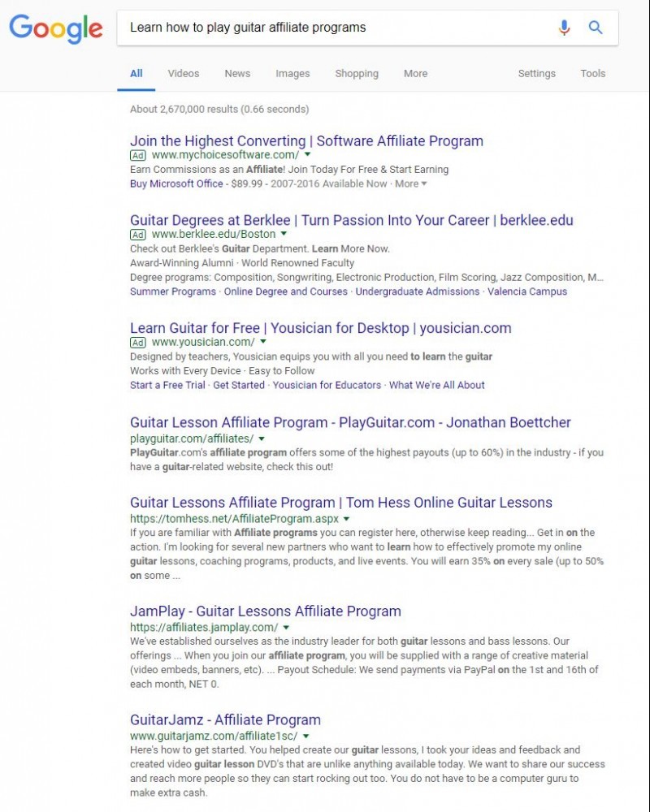Click the Buy Microsoft Office sitelink

click(x=176, y=184)
